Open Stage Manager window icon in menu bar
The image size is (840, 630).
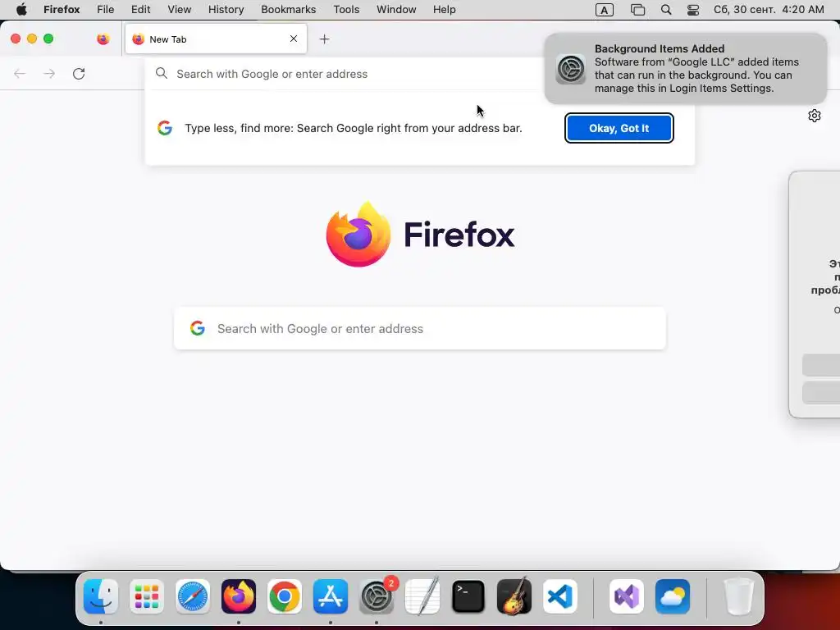(637, 10)
